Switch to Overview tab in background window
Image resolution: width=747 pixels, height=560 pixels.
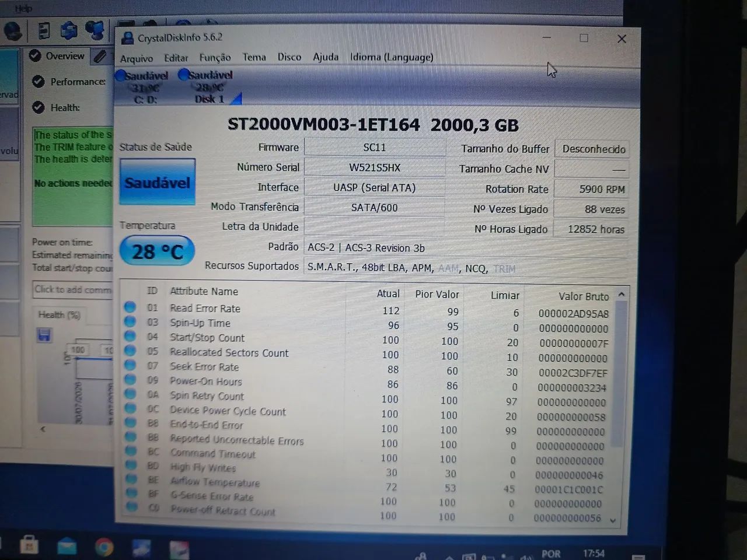click(x=58, y=56)
